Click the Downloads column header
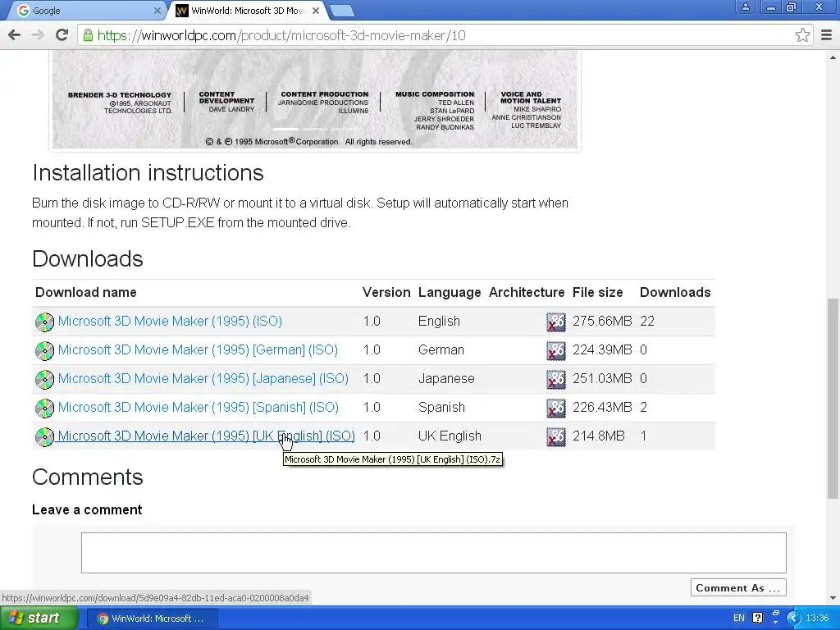The image size is (840, 630). (675, 293)
